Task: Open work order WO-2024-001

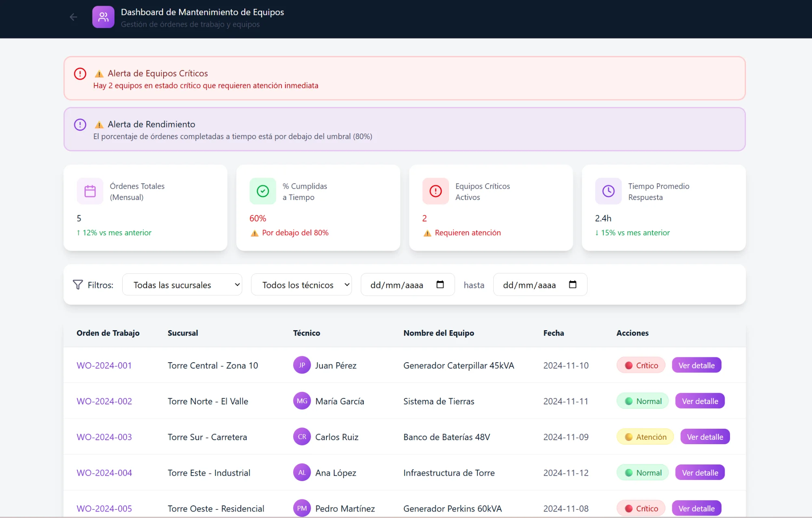Action: tap(104, 365)
